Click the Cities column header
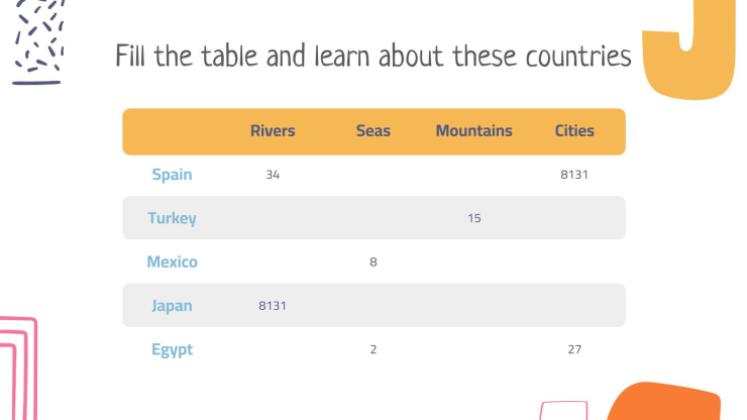The width and height of the screenshot is (747, 420). [574, 131]
